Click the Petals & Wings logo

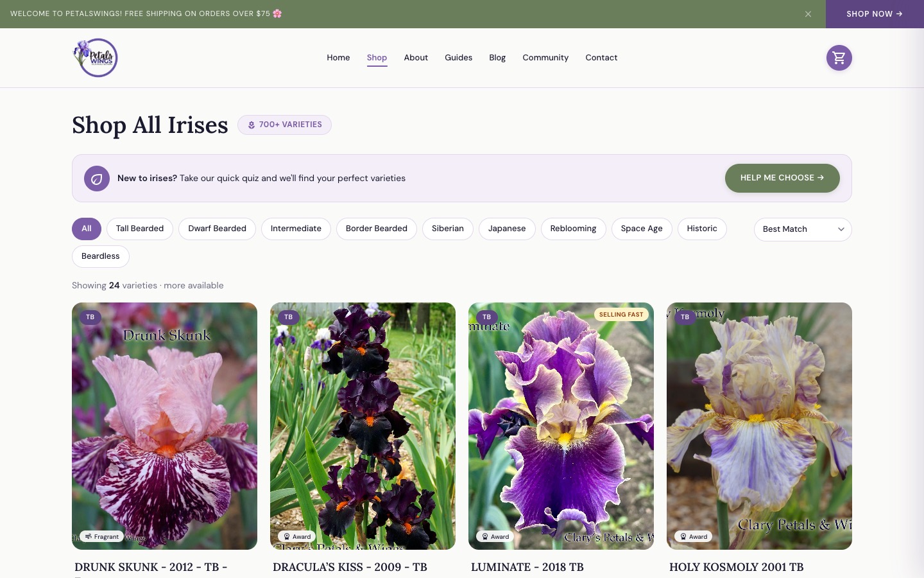(96, 57)
